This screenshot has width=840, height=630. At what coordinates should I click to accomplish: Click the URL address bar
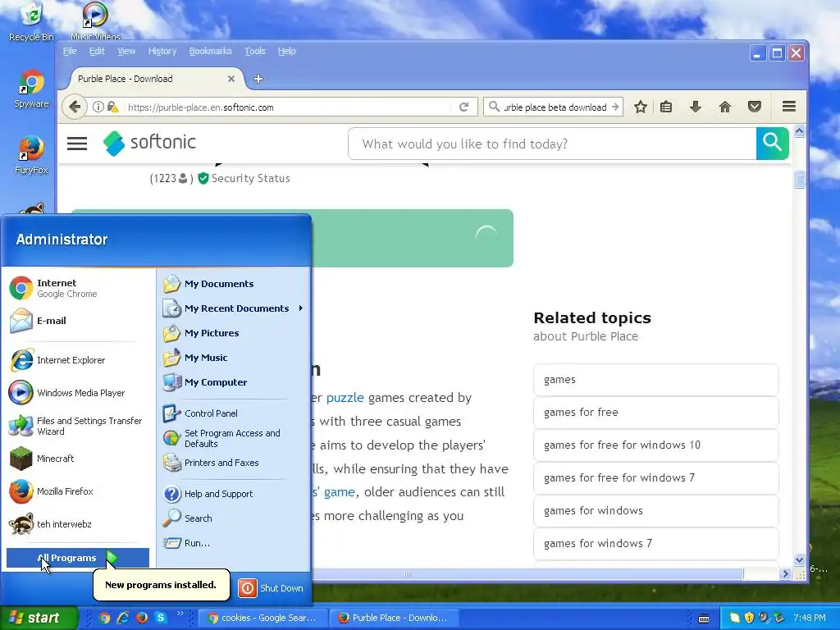pyautogui.click(x=286, y=107)
